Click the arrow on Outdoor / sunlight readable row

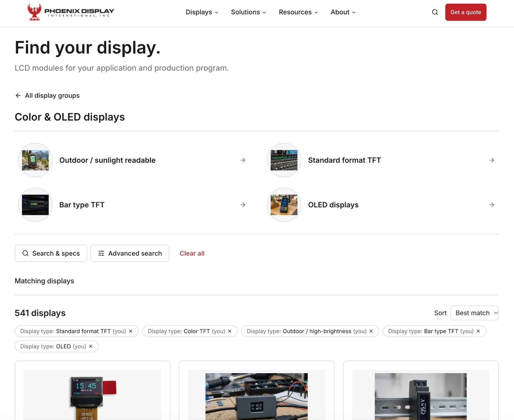point(243,160)
